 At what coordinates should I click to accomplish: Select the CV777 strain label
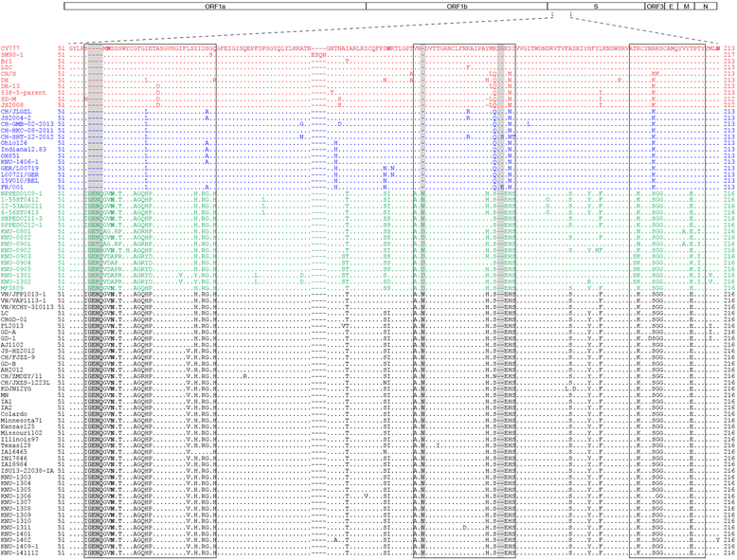click(x=10, y=46)
